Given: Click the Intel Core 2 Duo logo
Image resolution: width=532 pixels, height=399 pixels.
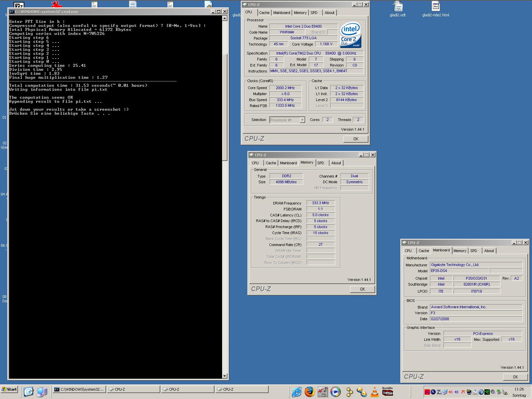Looking at the screenshot, I should pyautogui.click(x=351, y=35).
